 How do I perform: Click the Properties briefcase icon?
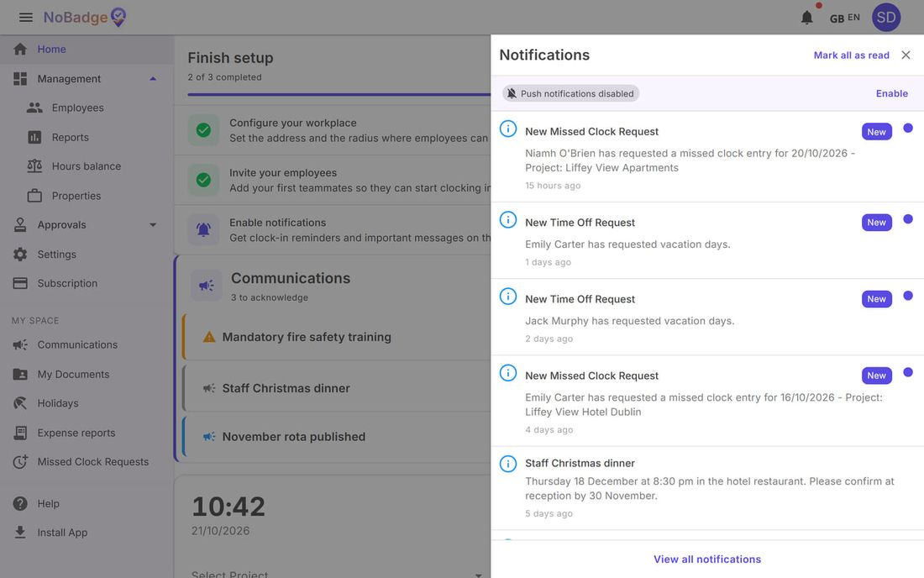click(34, 196)
